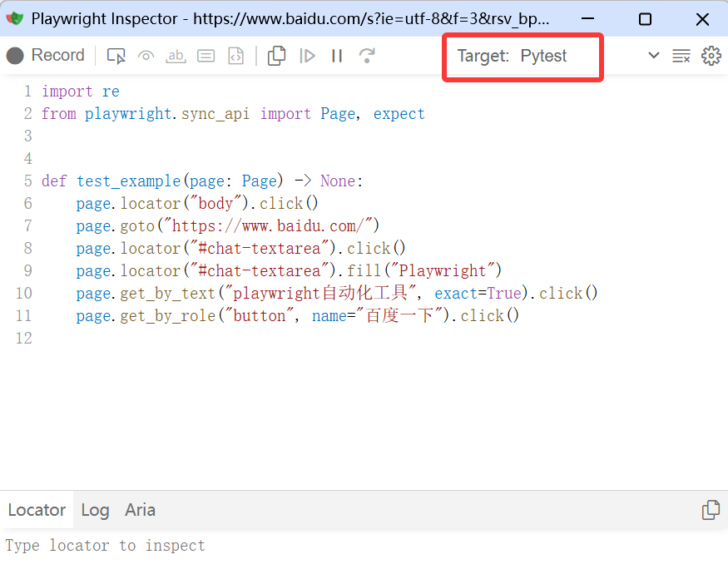Click the 'import re' code line

(81, 92)
